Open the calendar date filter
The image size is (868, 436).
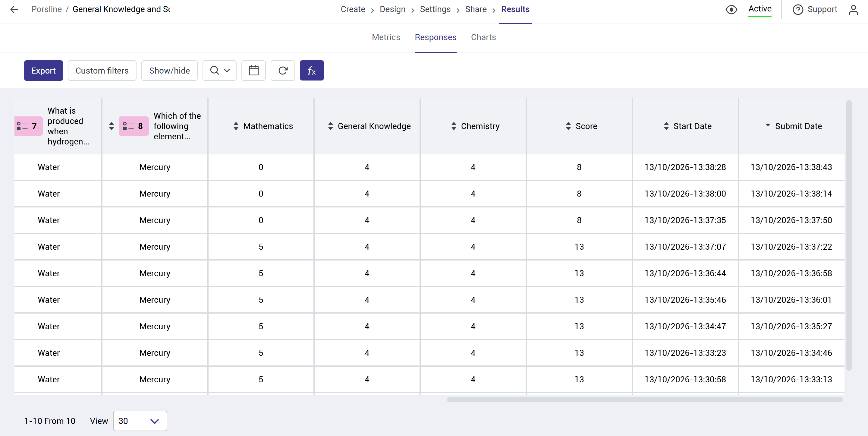[x=253, y=71]
